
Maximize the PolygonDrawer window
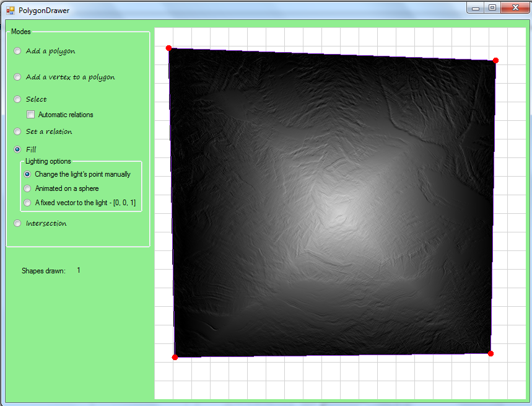click(492, 8)
